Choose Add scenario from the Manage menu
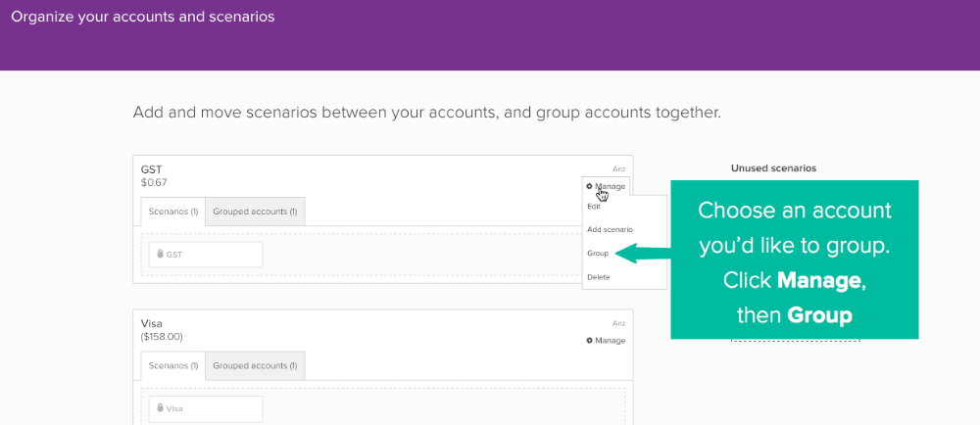Screen dimensions: 980x425 click(610, 230)
